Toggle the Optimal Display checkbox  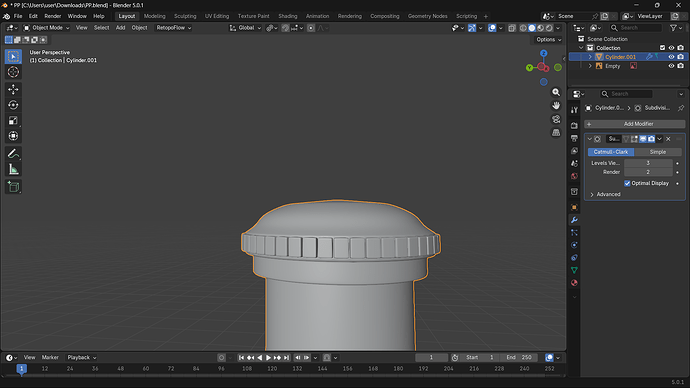click(627, 183)
